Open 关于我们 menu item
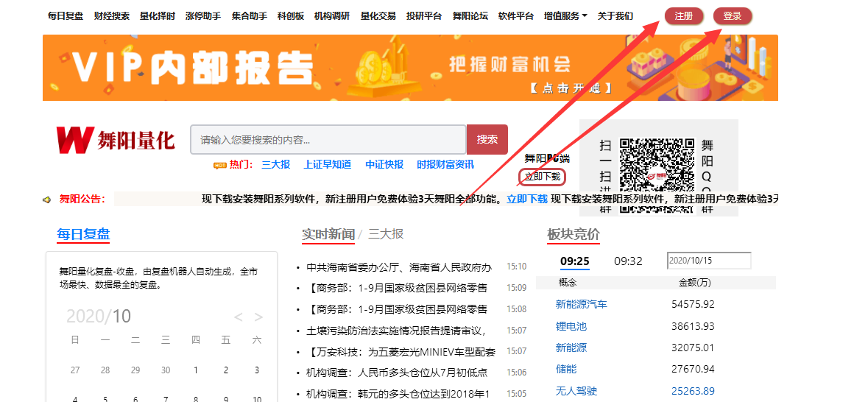868x402 pixels. 615,16
